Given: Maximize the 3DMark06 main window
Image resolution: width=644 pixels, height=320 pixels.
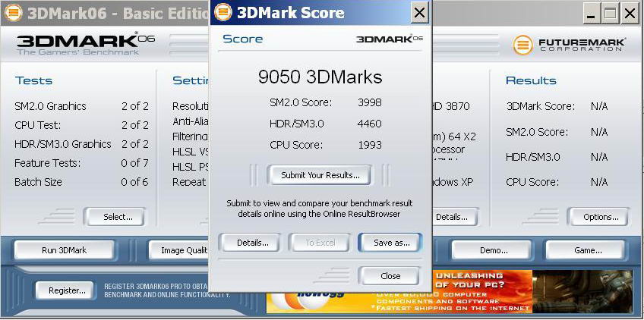Looking at the screenshot, I should (x=611, y=14).
